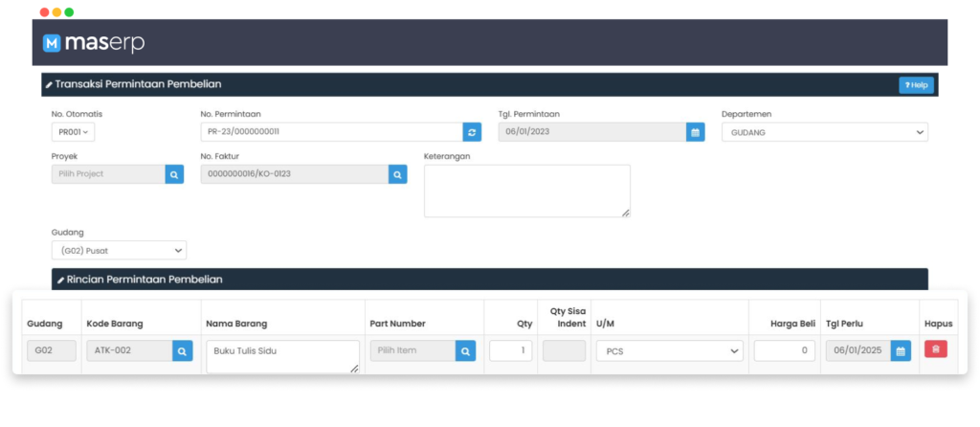Image resolution: width=980 pixels, height=427 pixels.
Task: Click the Hapus column header
Action: [x=938, y=324]
